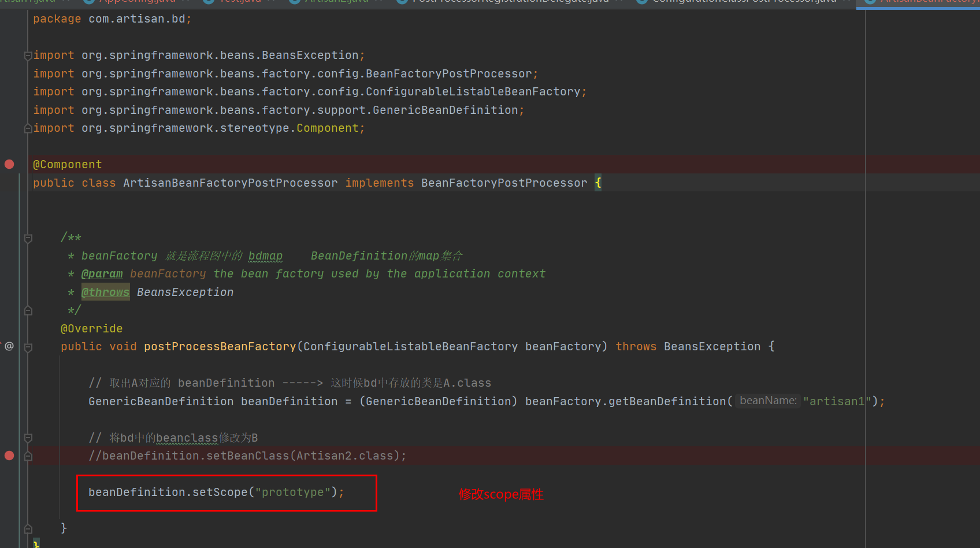The image size is (980, 548).
Task: Click the "prototype" string literal
Action: tap(293, 493)
